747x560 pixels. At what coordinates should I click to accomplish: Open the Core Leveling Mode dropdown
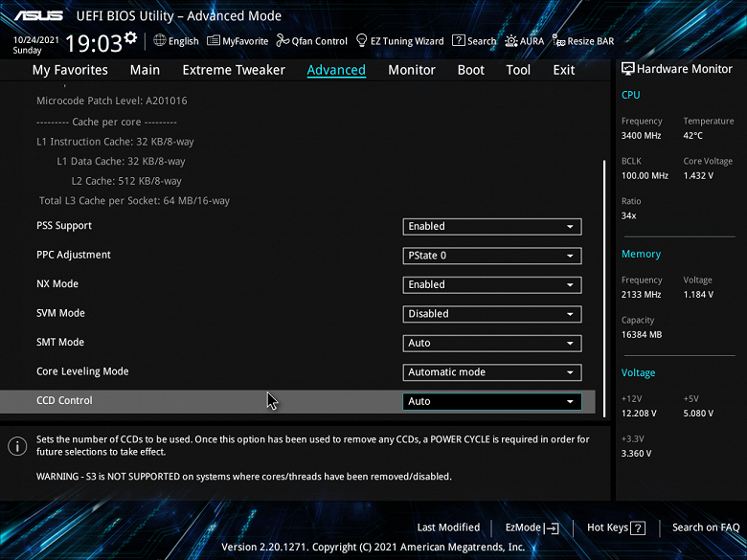(x=492, y=372)
